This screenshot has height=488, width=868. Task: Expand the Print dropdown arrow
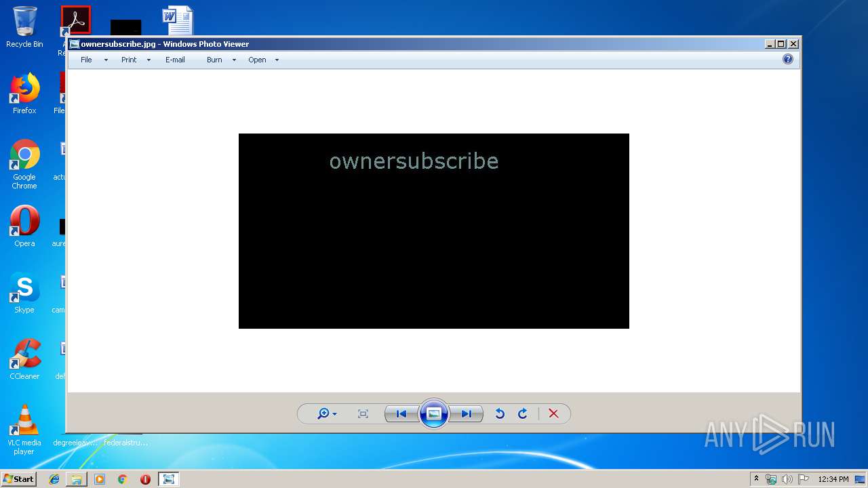[149, 60]
